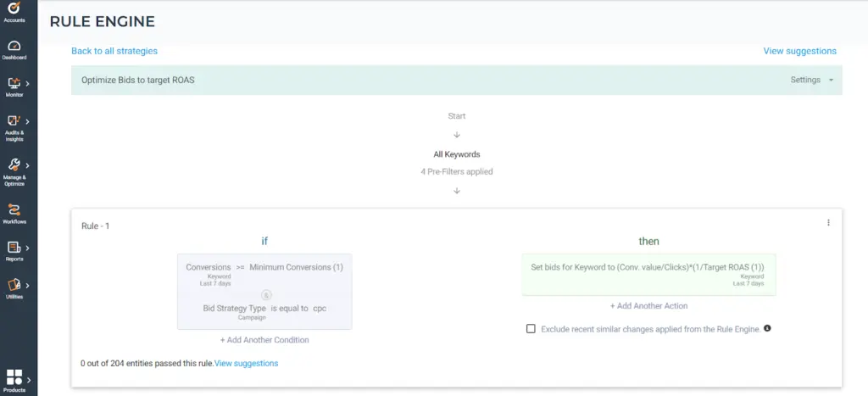Click the info icon beside Exclude recent changes
Screen dimensions: 868x396
(x=767, y=328)
